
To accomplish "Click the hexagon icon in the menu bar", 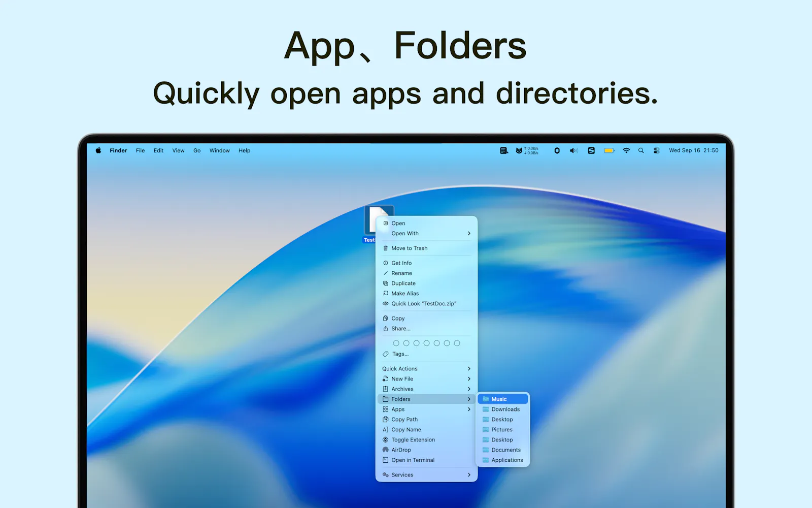I will point(557,151).
